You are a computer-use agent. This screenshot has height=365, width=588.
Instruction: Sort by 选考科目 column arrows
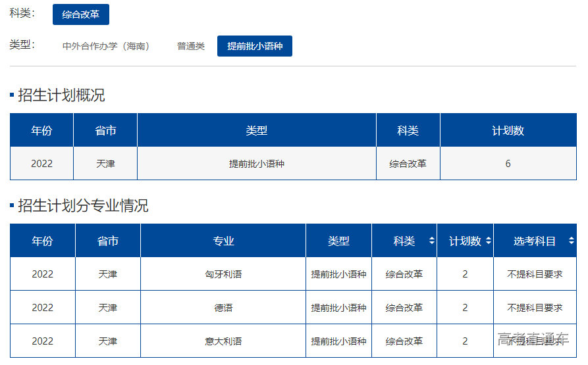571,241
